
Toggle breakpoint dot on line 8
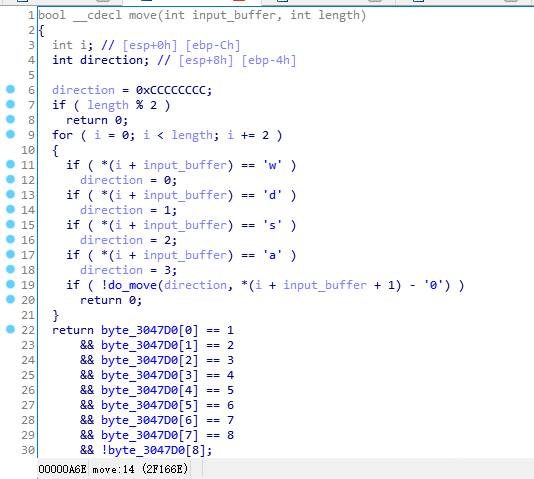11,119
